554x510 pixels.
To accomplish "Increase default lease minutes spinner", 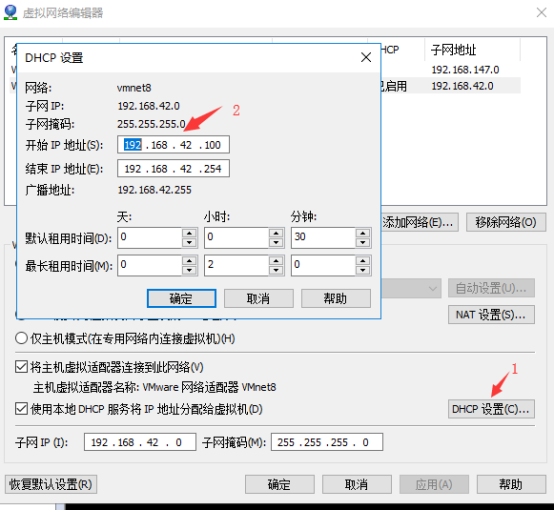I will click(x=363, y=233).
